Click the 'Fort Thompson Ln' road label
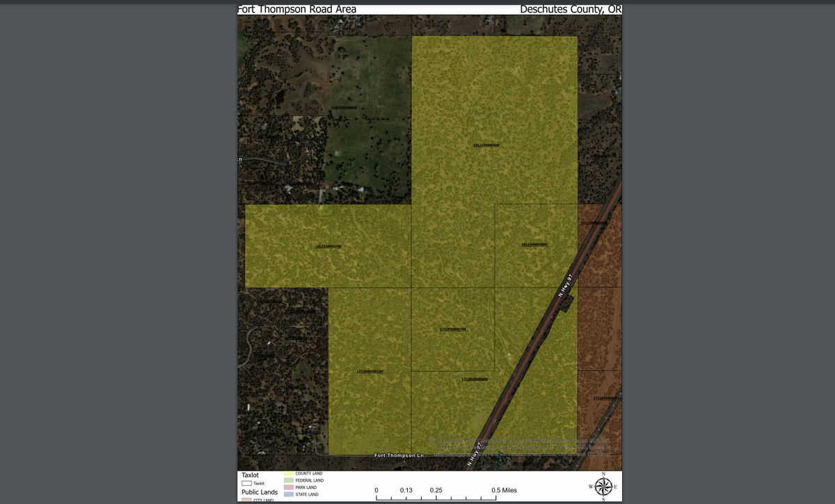 pos(399,455)
